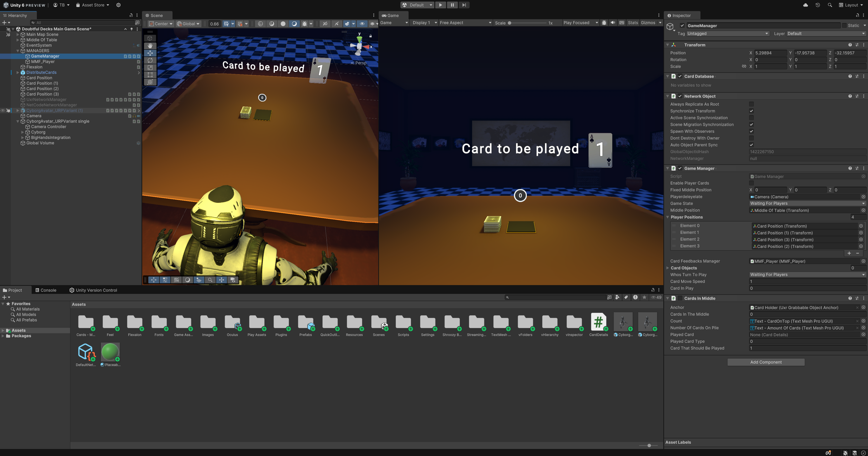The width and height of the screenshot is (868, 456).
Task: Select the Scale tool in Scene toolbar
Action: click(x=150, y=67)
